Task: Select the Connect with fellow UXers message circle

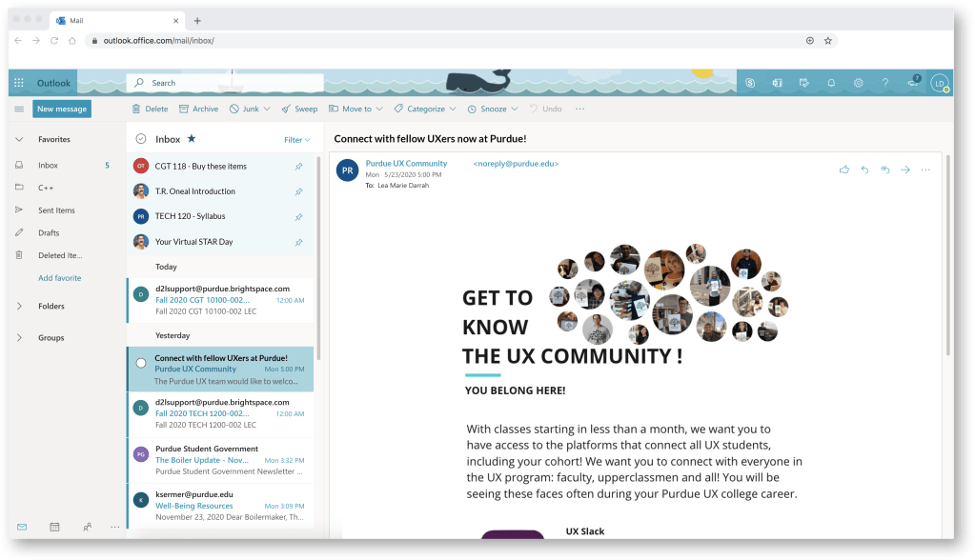Action: [141, 363]
